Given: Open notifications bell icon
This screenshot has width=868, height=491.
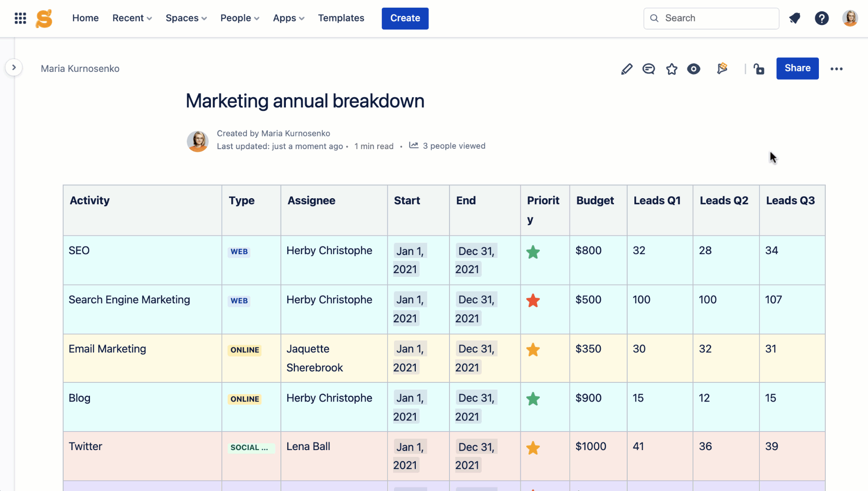Looking at the screenshot, I should [x=794, y=18].
